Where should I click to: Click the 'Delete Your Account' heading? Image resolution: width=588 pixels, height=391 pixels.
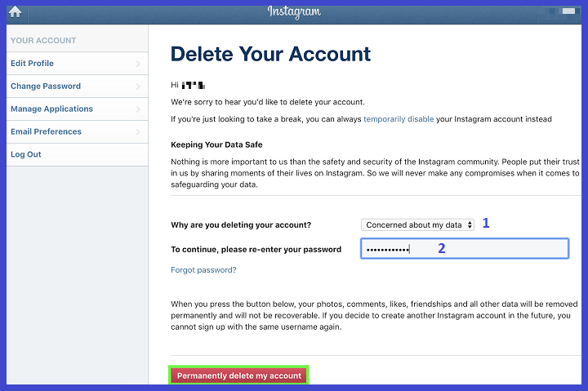[x=270, y=54]
